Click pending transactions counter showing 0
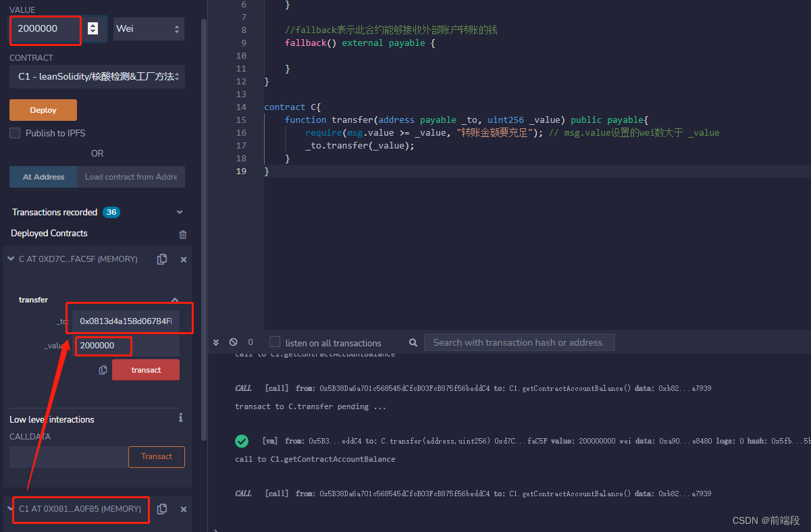The image size is (811, 532). (x=251, y=342)
